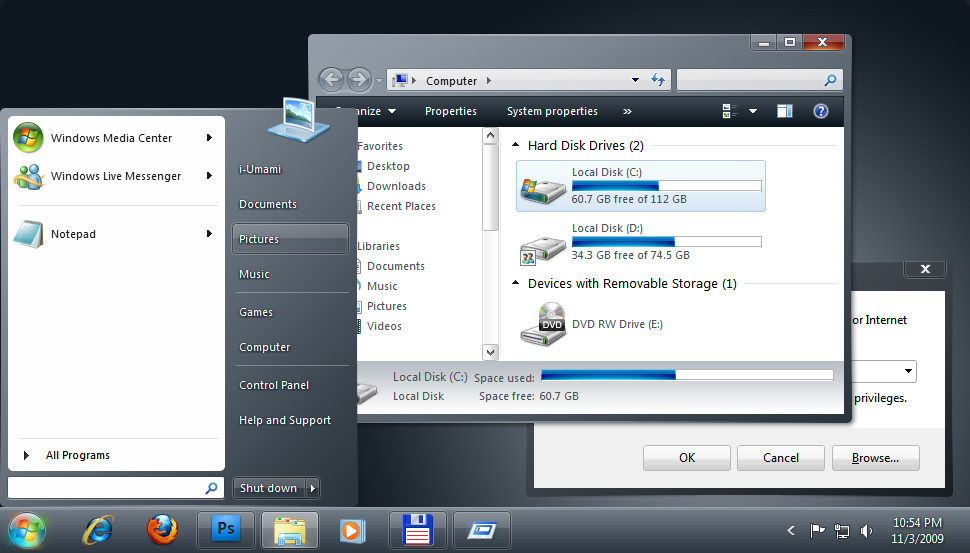Open Photoshop from the taskbar
The height and width of the screenshot is (553, 970).
click(226, 529)
